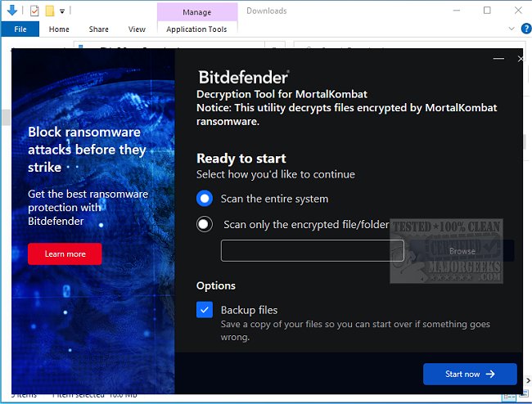Open the File menu in Explorer

pyautogui.click(x=20, y=29)
